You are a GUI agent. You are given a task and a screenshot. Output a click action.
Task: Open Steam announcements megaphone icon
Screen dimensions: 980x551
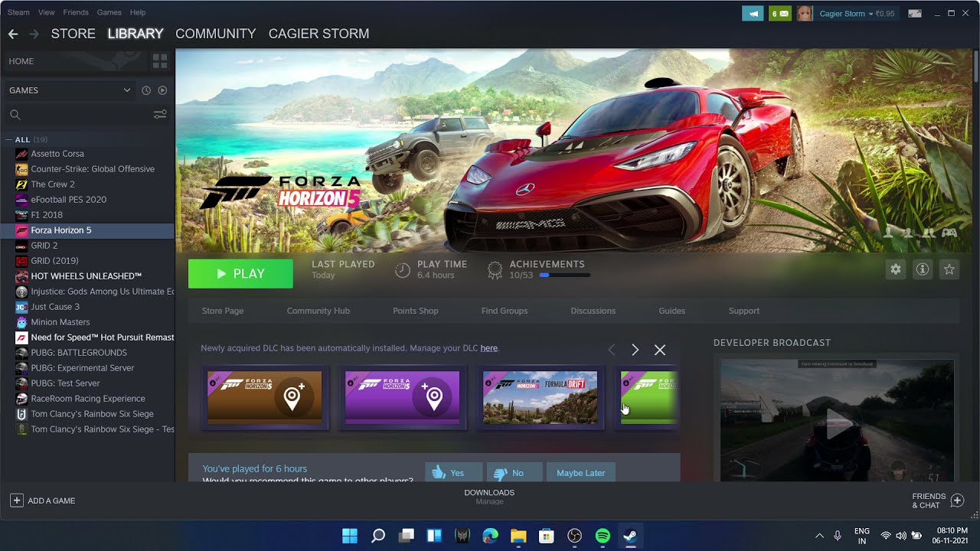[753, 14]
